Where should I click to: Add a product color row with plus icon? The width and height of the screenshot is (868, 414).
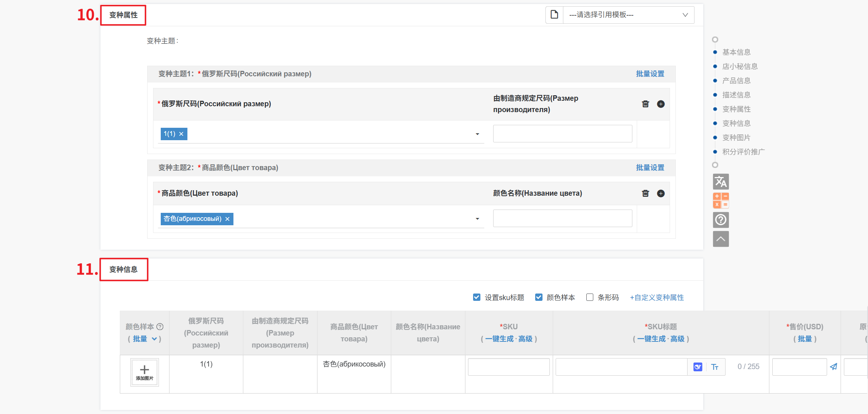click(660, 193)
